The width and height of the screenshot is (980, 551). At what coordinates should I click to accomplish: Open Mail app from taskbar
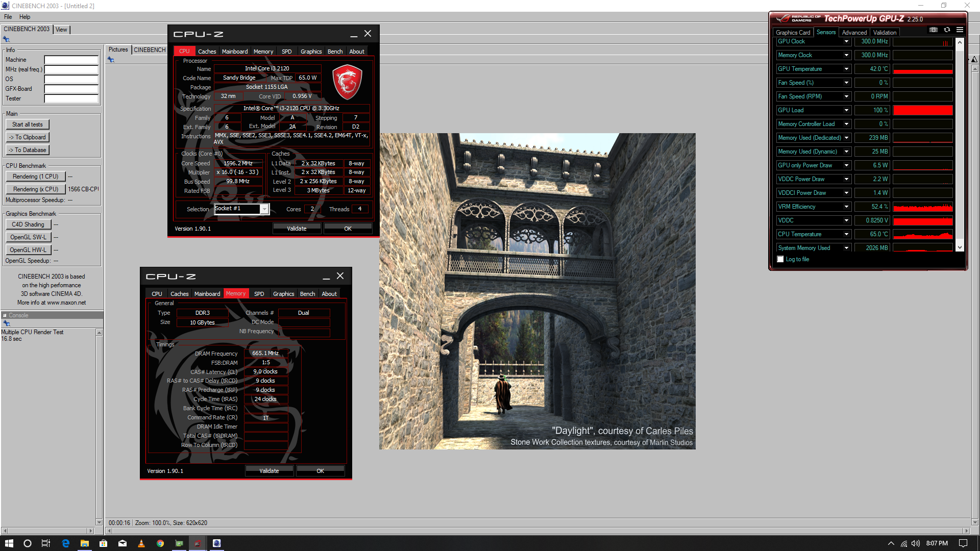pos(122,543)
